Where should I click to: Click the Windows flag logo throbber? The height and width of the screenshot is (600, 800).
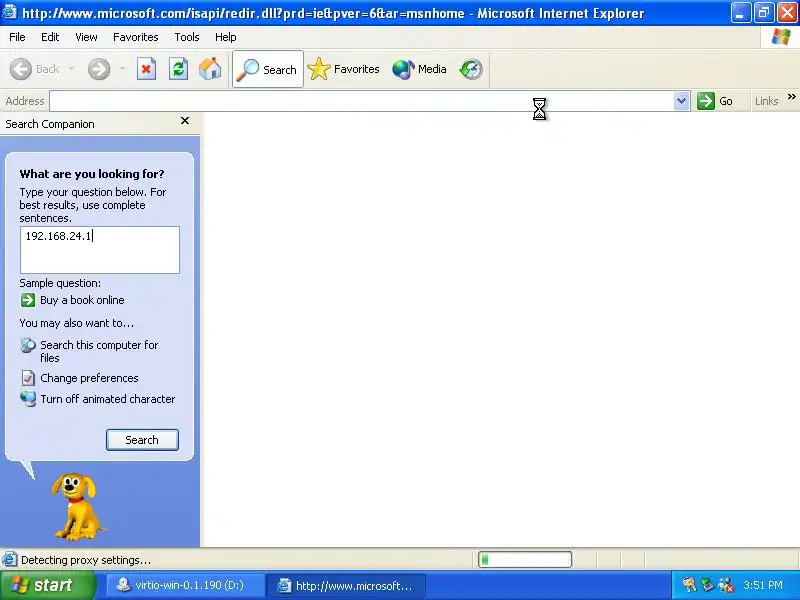[781, 37]
